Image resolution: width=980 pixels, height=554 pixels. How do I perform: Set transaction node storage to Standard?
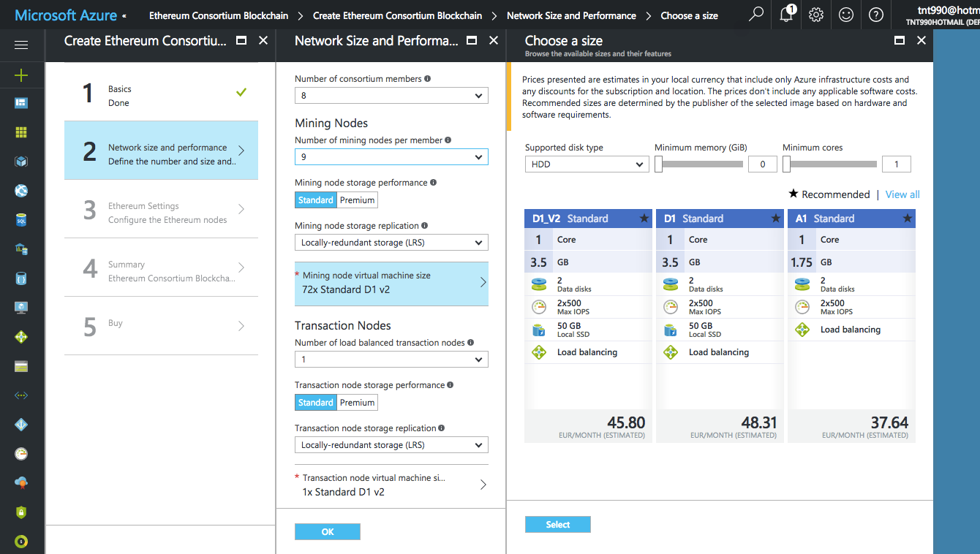coord(315,403)
